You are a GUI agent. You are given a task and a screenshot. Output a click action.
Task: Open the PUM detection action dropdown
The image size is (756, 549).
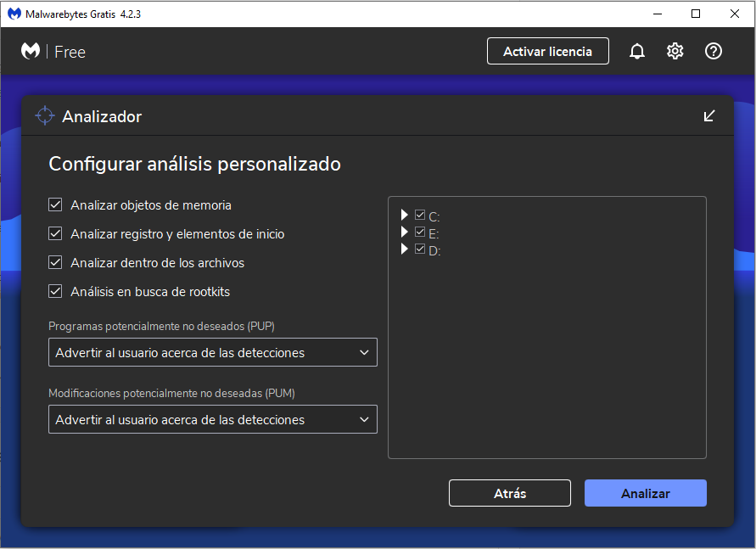coord(213,419)
